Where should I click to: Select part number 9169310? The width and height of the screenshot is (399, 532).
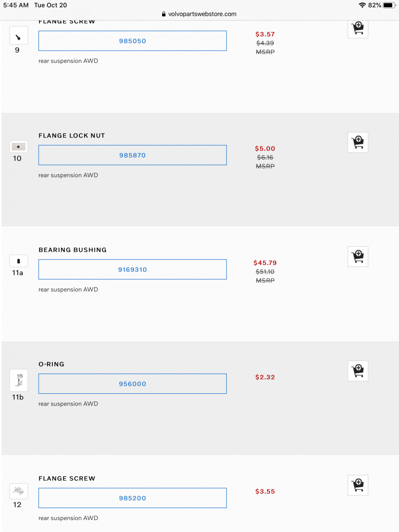pos(133,270)
